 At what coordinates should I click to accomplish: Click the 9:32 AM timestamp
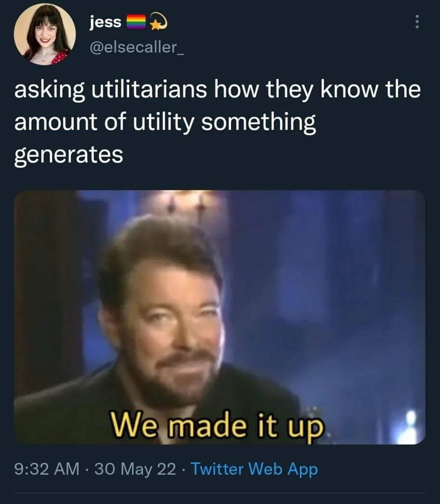47,469
